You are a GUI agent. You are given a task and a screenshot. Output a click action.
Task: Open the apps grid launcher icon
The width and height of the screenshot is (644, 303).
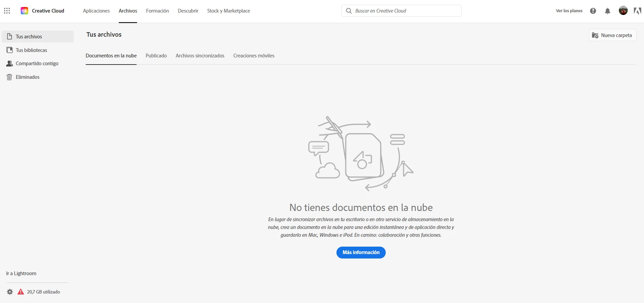click(x=7, y=11)
